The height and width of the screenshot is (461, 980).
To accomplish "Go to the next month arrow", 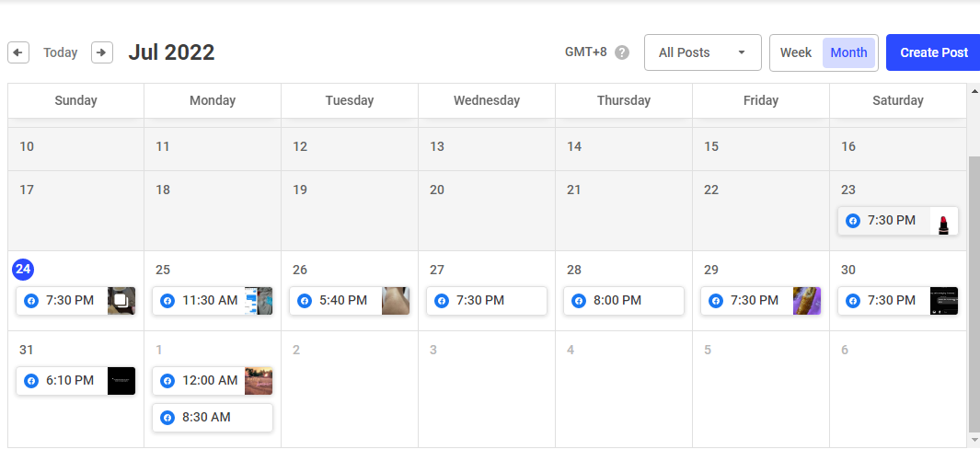I will pyautogui.click(x=102, y=52).
